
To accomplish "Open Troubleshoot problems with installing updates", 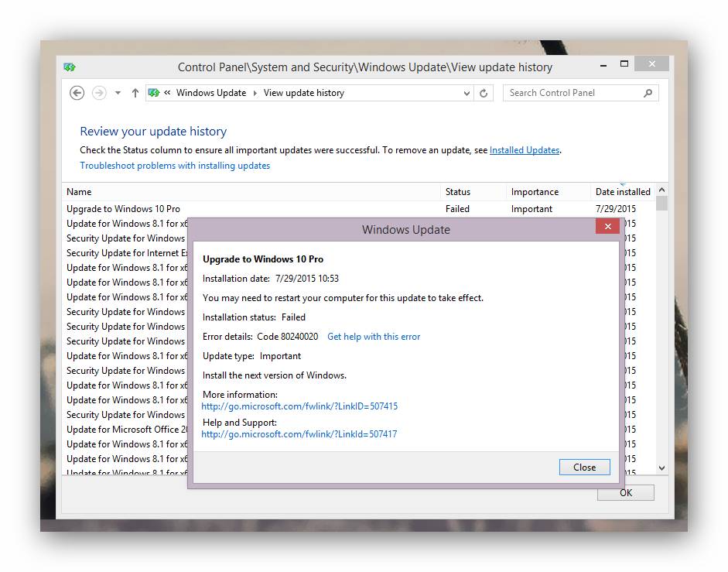I will 175,166.
